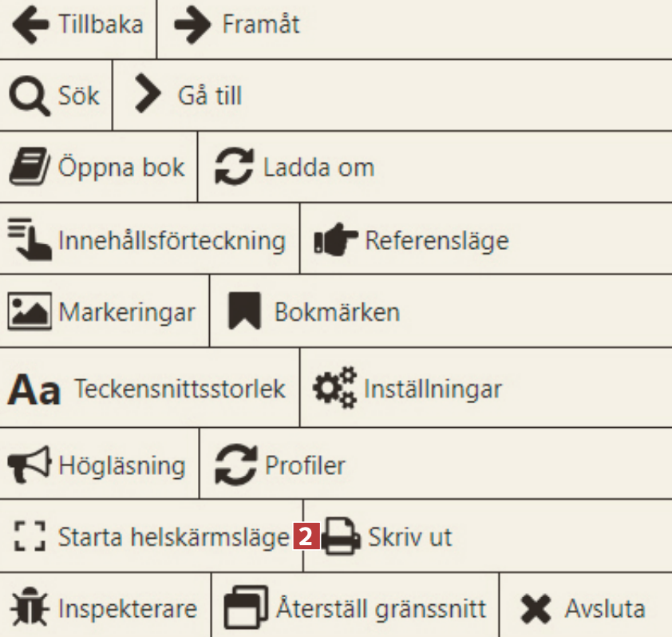The height and width of the screenshot is (637, 672).
Task: Click the Inställningar gears icon
Action: (x=334, y=390)
